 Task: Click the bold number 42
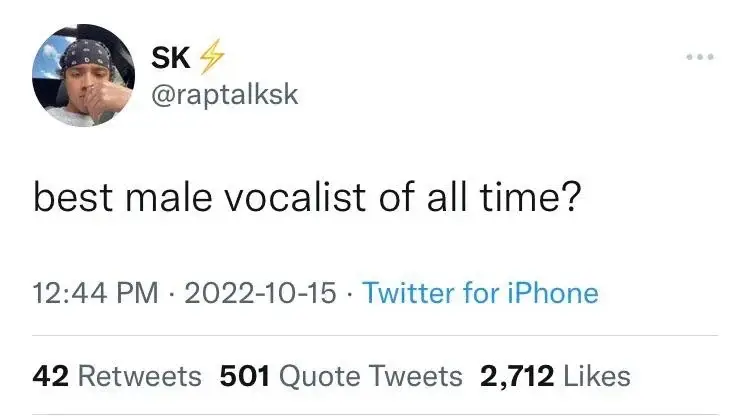(51, 376)
